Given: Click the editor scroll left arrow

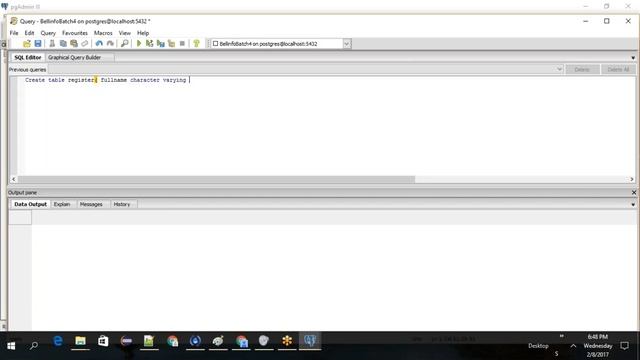Looking at the screenshot, I should pos(13,179).
